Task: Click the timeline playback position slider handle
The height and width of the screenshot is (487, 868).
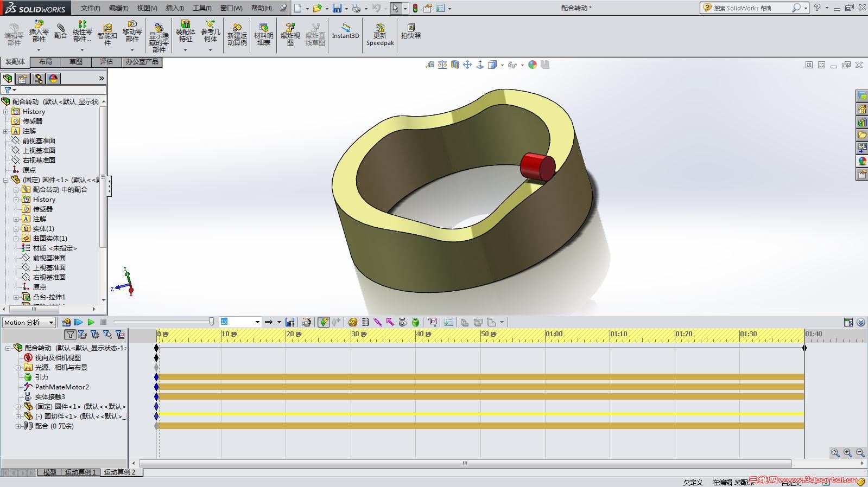Action: [211, 322]
